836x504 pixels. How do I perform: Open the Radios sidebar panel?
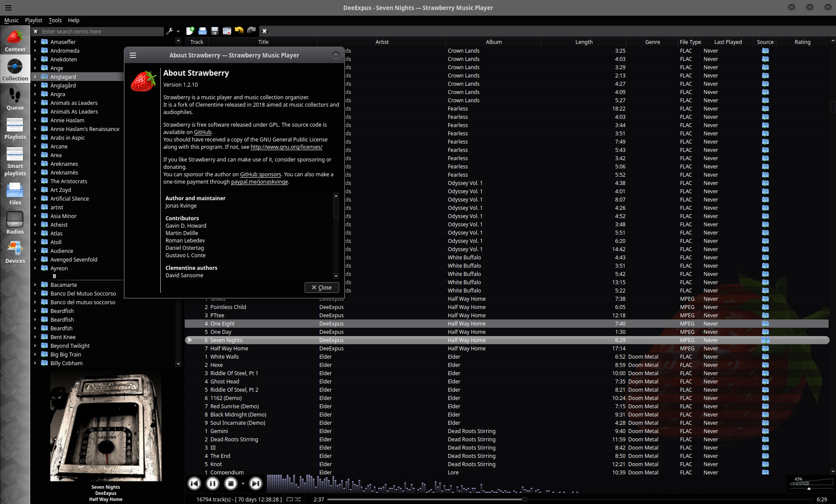coord(15,223)
